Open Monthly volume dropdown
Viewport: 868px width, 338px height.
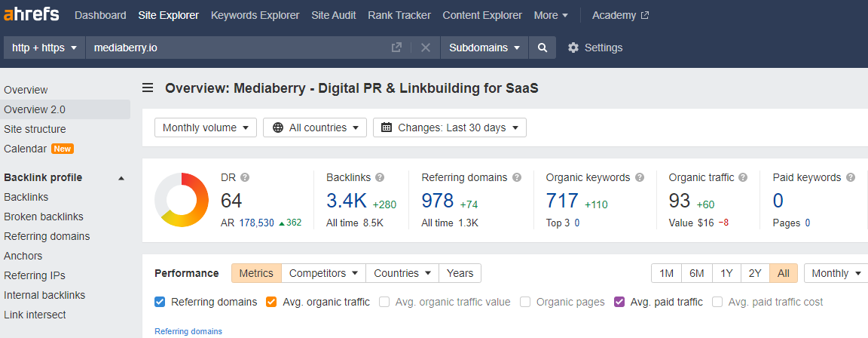point(206,128)
